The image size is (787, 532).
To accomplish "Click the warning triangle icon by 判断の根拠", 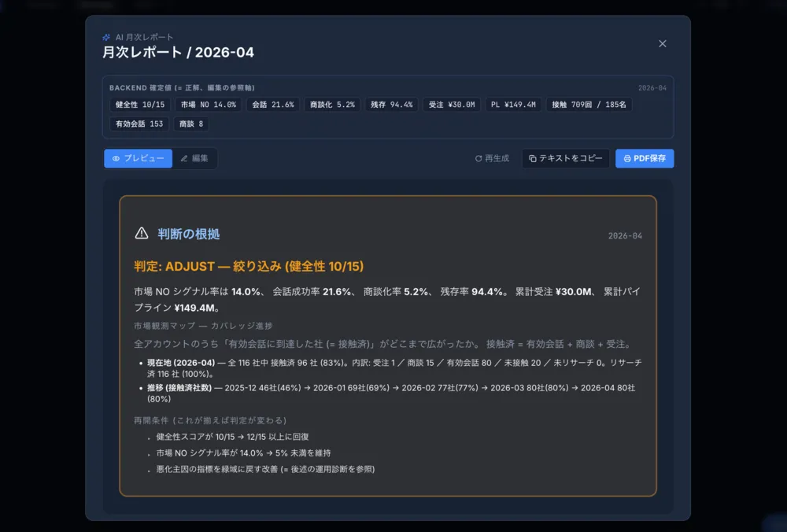I will 142,234.
